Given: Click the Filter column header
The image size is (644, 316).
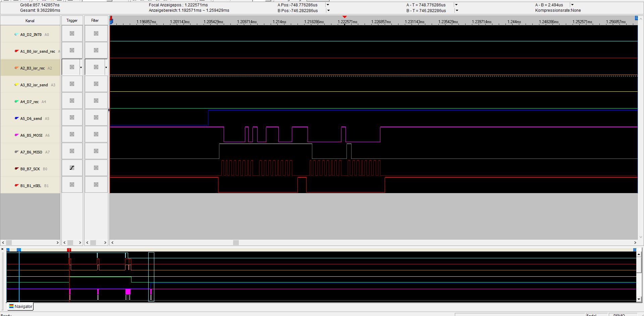Looking at the screenshot, I should (95, 20).
